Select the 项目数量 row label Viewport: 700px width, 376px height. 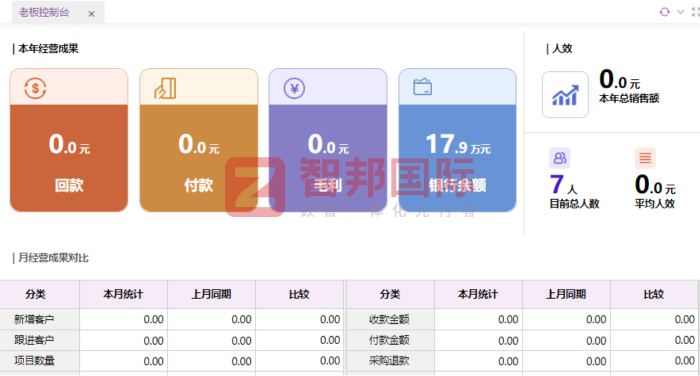(34, 361)
